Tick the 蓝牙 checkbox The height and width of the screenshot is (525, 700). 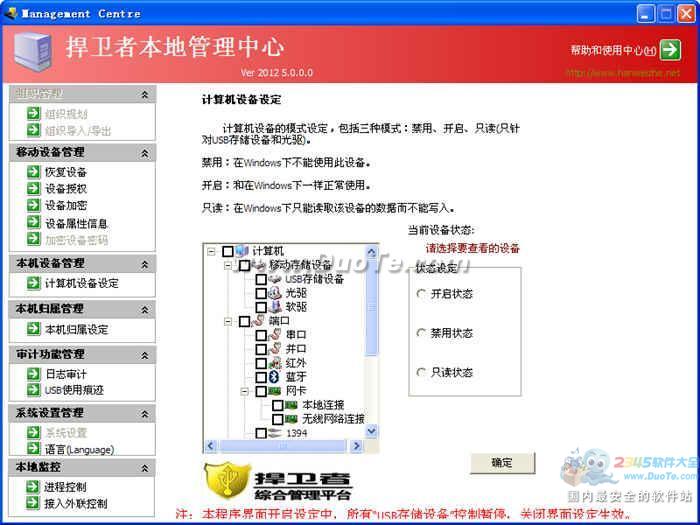261,377
